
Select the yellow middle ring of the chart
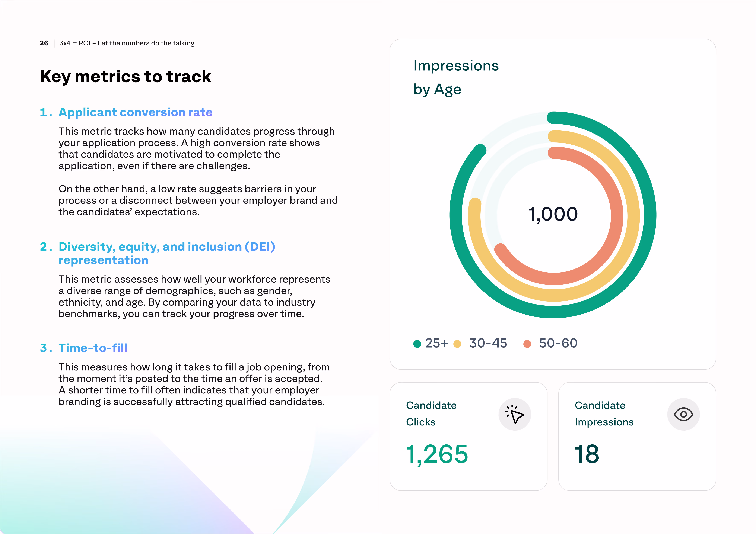tap(633, 216)
